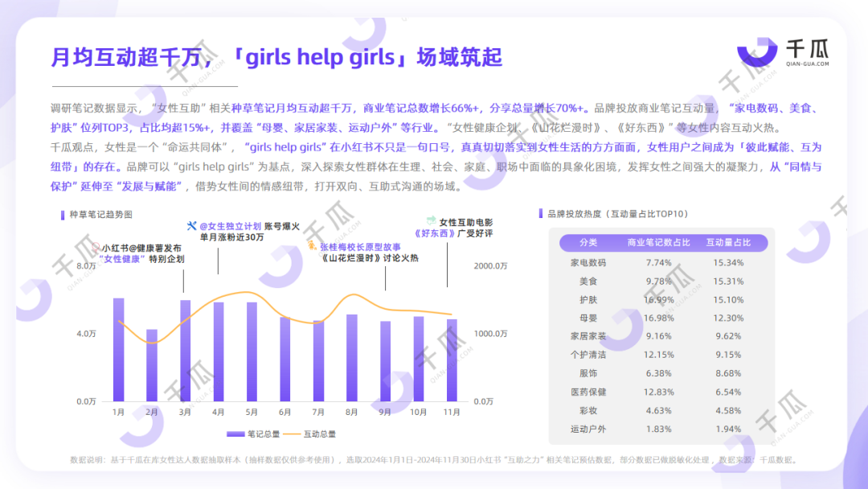Viewport: 868px width, 489px height.
Task: Select the 家居家装 category cell
Action: 588,336
